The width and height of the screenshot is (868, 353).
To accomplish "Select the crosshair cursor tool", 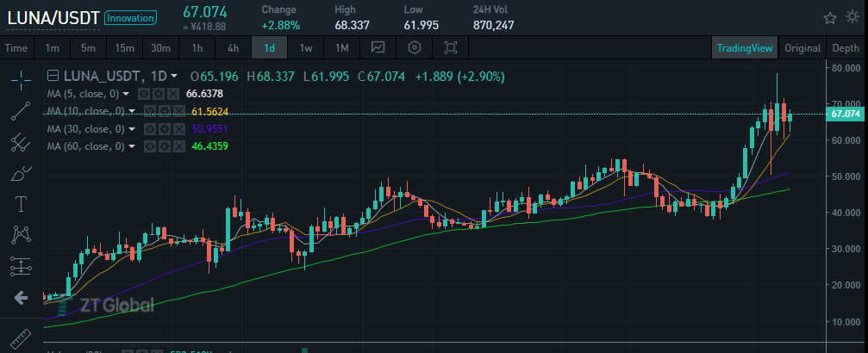I will pos(21,80).
